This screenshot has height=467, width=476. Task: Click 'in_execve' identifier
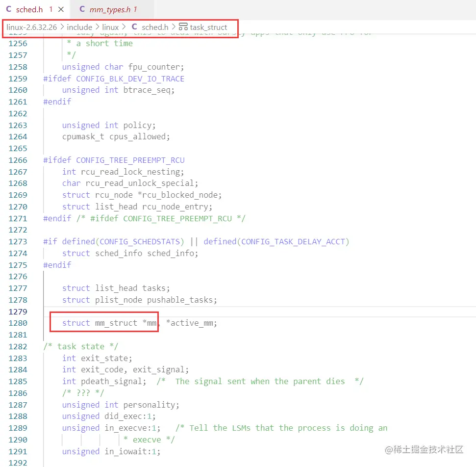[125, 428]
